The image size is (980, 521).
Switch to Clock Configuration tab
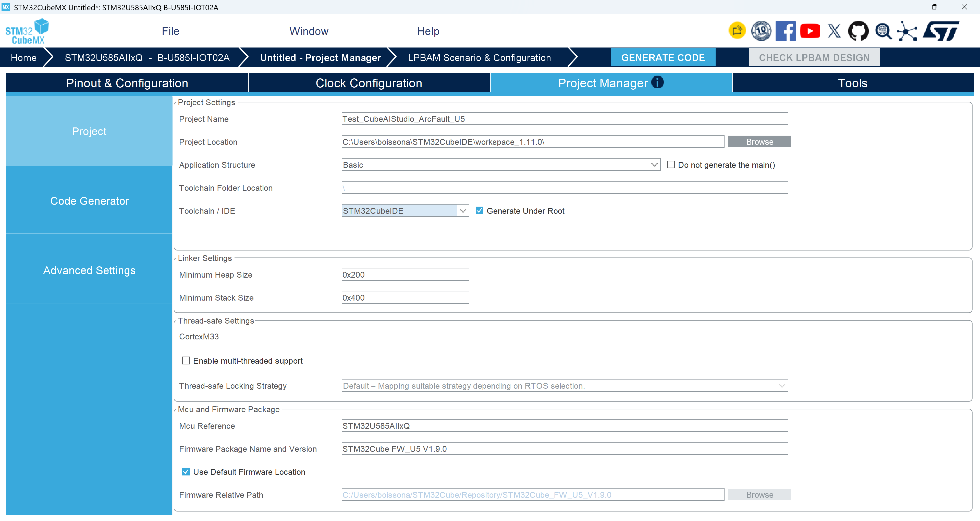point(369,83)
